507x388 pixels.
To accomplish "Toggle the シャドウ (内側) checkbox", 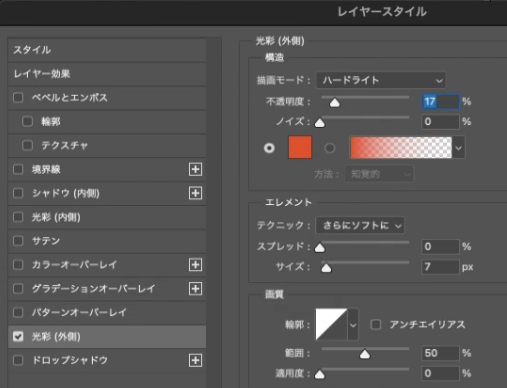I will coord(18,193).
